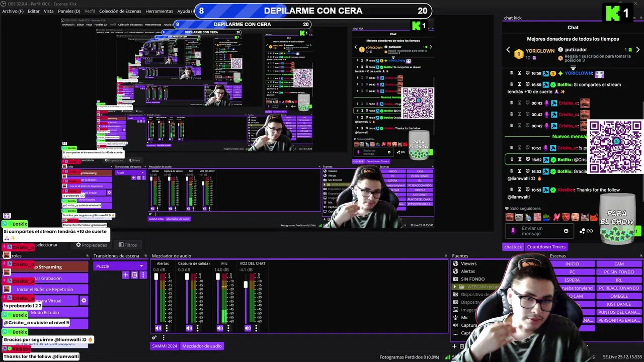The image size is (644, 362).
Task: Open the Vista menu
Action: click(x=49, y=11)
